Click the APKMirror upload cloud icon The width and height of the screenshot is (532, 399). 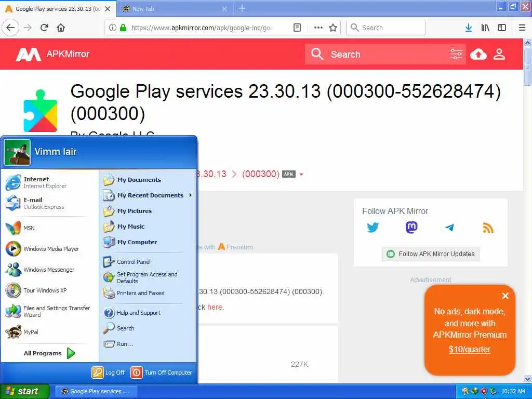(478, 54)
